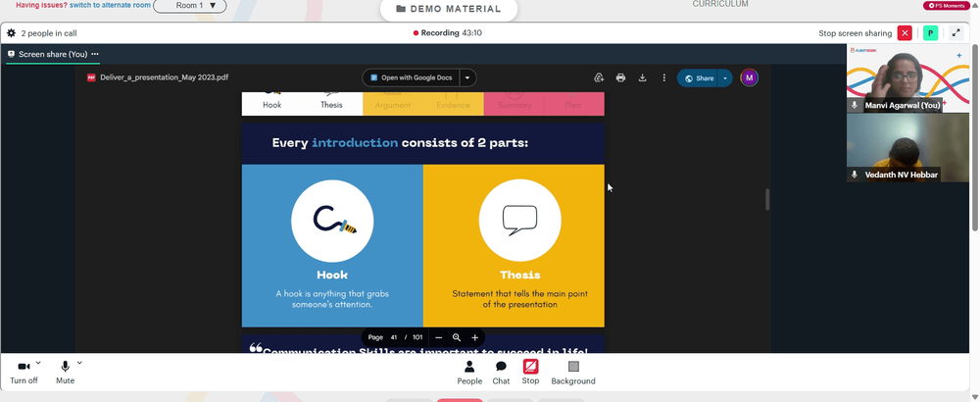The image size is (980, 402).
Task: Click the Evidence tab in slide
Action: click(x=453, y=104)
